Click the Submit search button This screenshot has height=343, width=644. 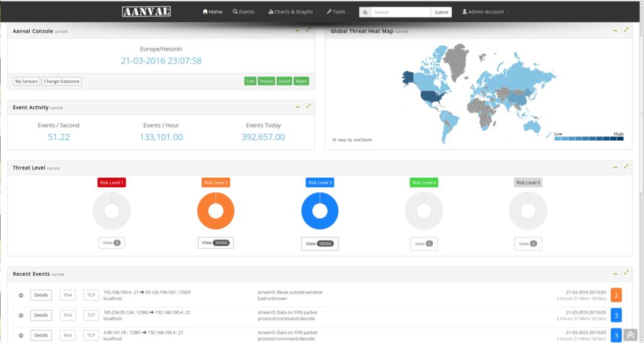(441, 13)
